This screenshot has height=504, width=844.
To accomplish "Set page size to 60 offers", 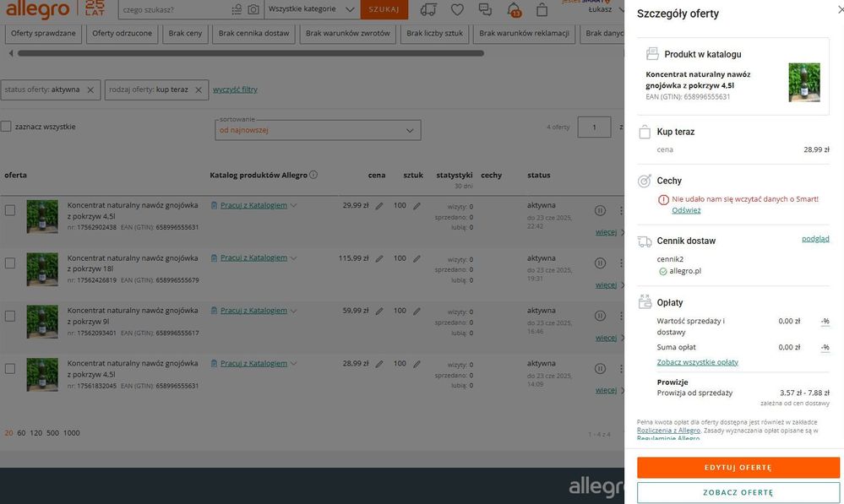I will click(x=21, y=433).
